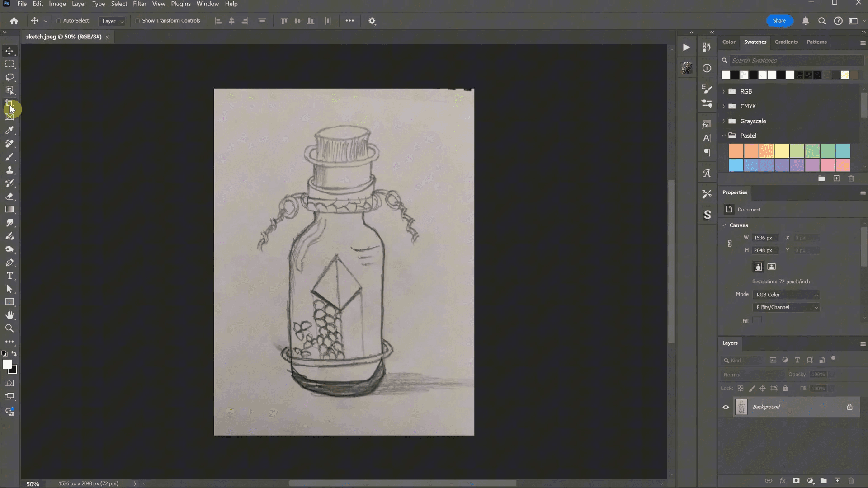Collapse the Pastel swatch group
The height and width of the screenshot is (488, 868).
[x=724, y=136]
